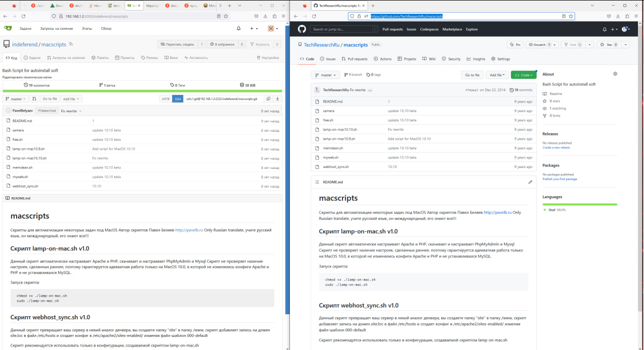
Task: Open Extensions in the right browser toolbar
Action: (627, 16)
